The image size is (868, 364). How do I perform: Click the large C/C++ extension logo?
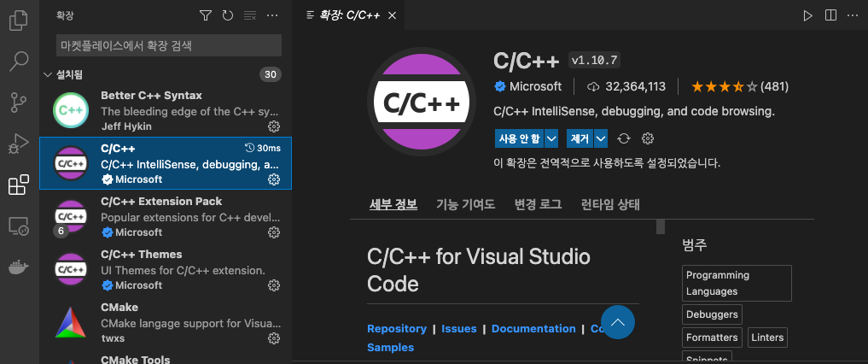click(422, 103)
